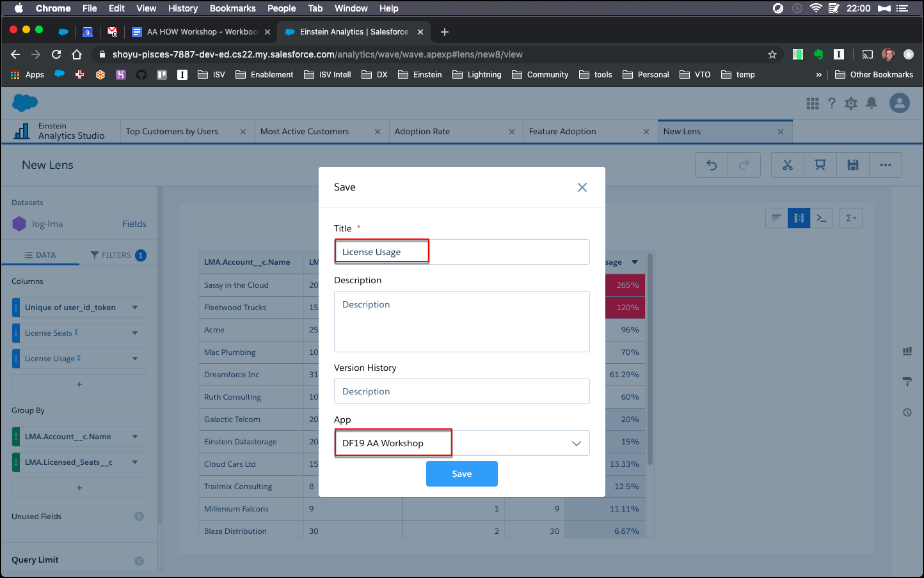Go to Chrome home page icon
924x578 pixels.
tap(77, 54)
